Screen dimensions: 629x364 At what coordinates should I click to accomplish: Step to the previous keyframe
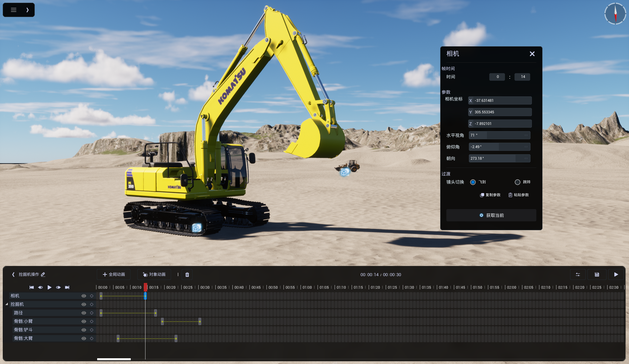point(41,287)
